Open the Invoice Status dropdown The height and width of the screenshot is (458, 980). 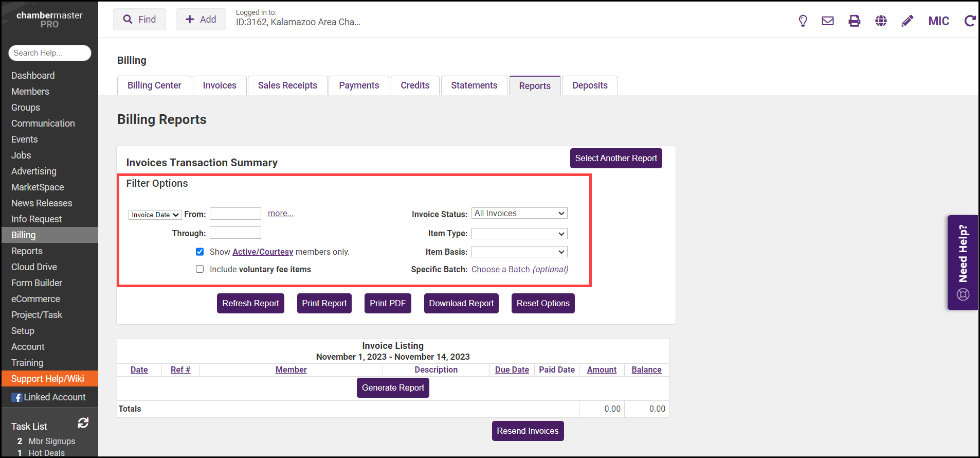(x=519, y=214)
